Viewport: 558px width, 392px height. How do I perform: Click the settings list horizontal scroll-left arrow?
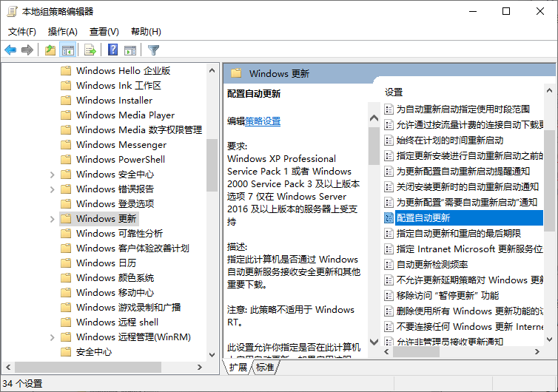coord(387,351)
